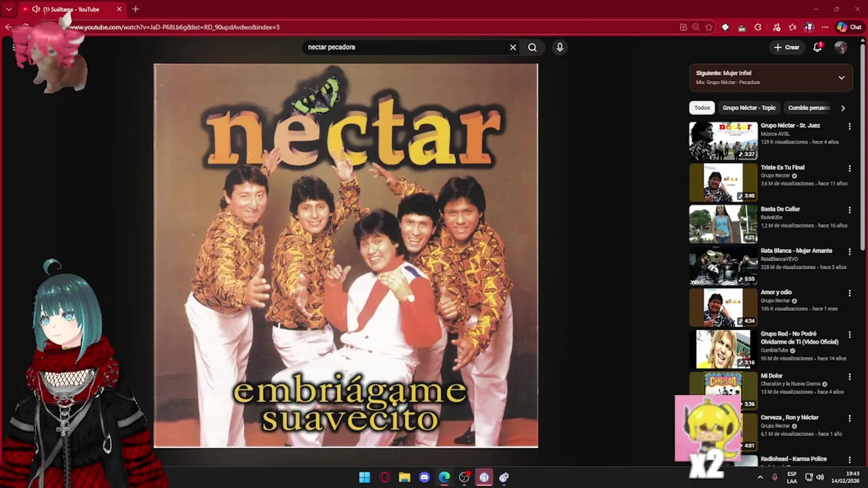Go back with the browser arrow

(8, 27)
